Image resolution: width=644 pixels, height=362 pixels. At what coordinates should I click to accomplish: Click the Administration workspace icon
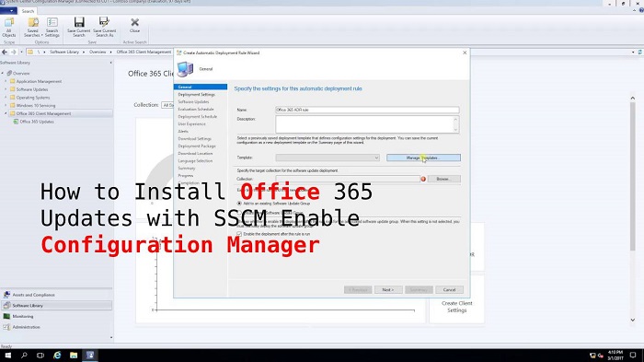coord(6,327)
